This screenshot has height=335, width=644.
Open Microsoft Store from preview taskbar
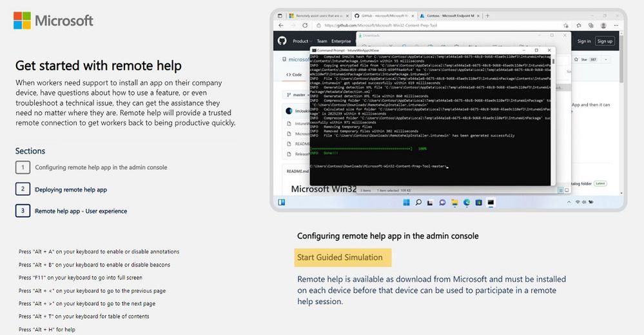(x=478, y=202)
